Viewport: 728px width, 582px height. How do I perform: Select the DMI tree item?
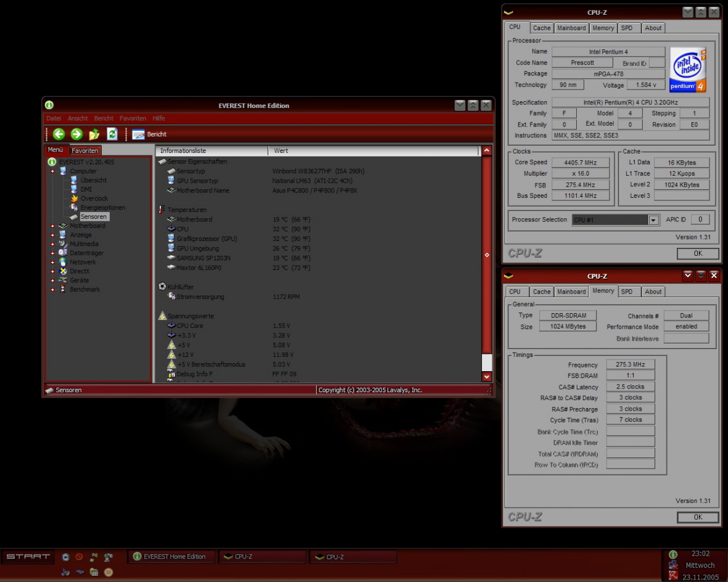pos(86,189)
